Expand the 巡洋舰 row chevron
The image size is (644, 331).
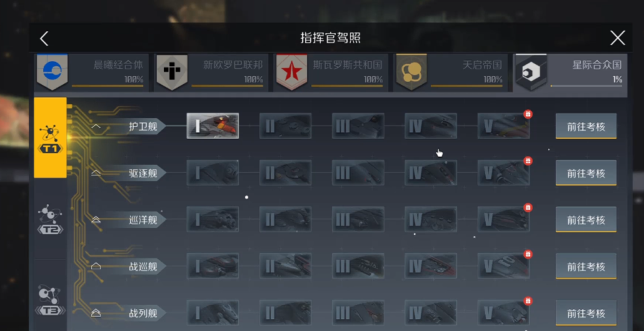point(96,220)
